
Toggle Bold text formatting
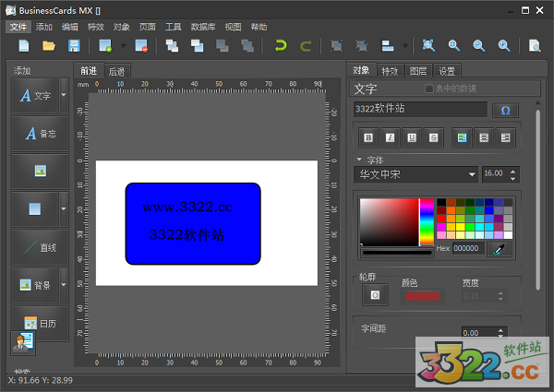tap(368, 137)
